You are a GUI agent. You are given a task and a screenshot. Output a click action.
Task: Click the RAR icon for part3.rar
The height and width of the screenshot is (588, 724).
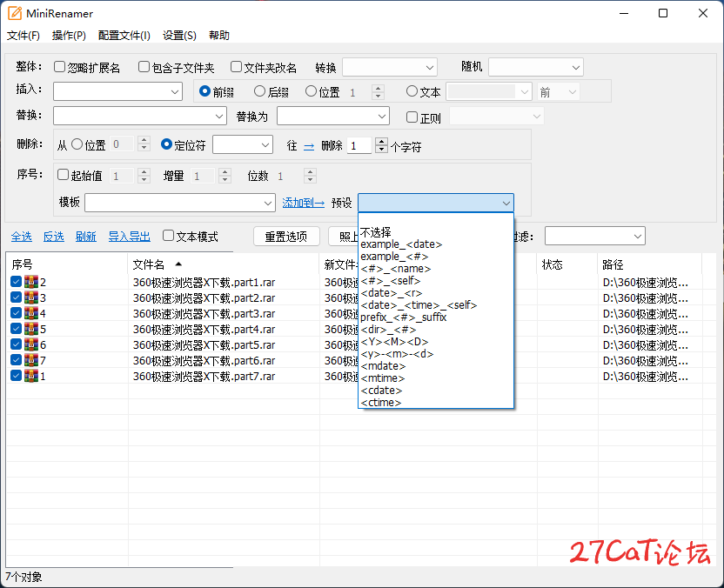click(31, 313)
